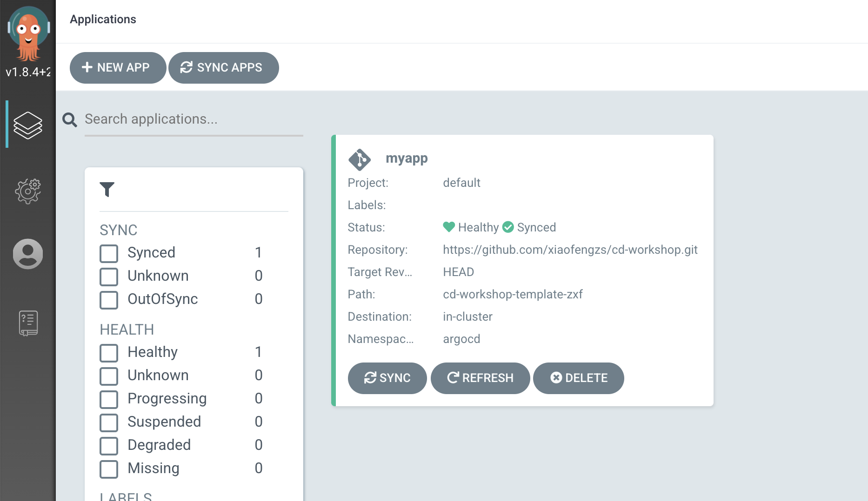Viewport: 868px width, 501px height.
Task: Click the cd-workshop.git repository URL
Action: coord(570,250)
